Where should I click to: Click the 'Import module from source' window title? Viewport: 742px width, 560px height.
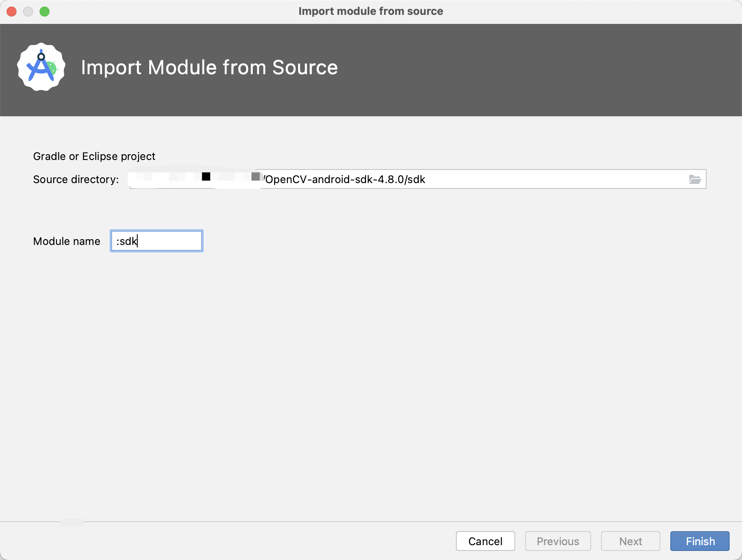[x=371, y=11]
